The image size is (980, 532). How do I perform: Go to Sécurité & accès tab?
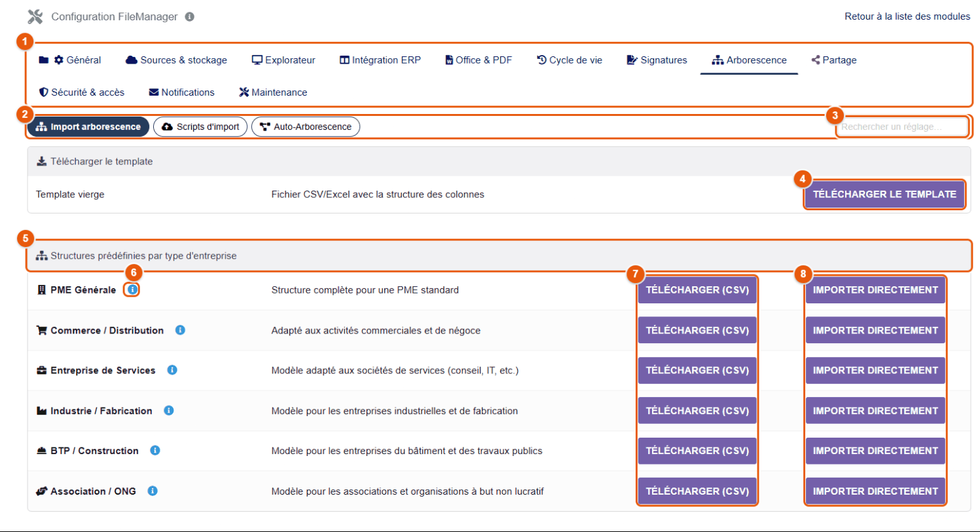(82, 92)
